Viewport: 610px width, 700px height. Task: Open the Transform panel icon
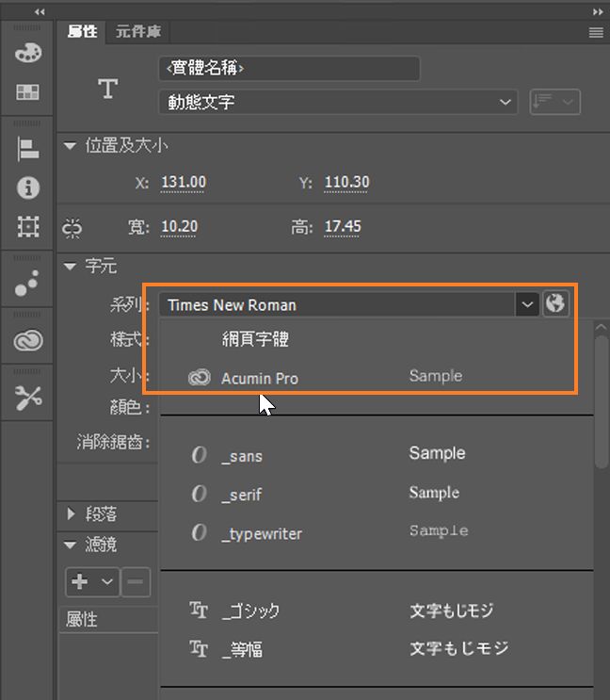click(28, 226)
